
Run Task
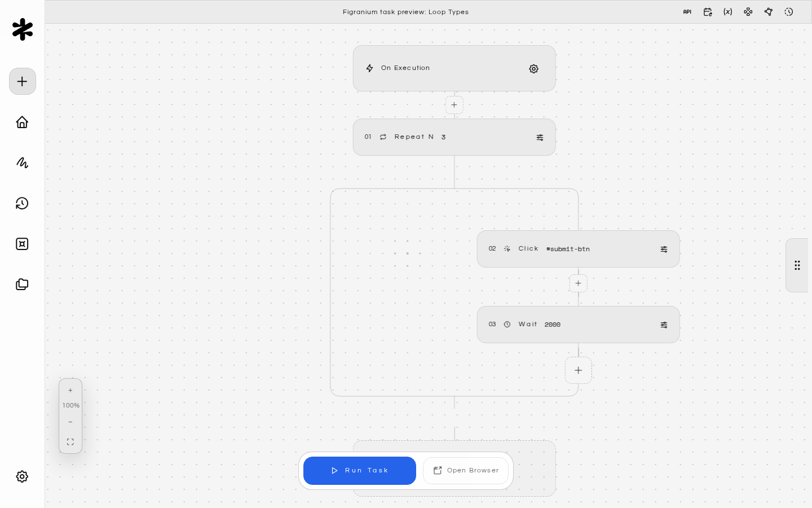tap(360, 471)
